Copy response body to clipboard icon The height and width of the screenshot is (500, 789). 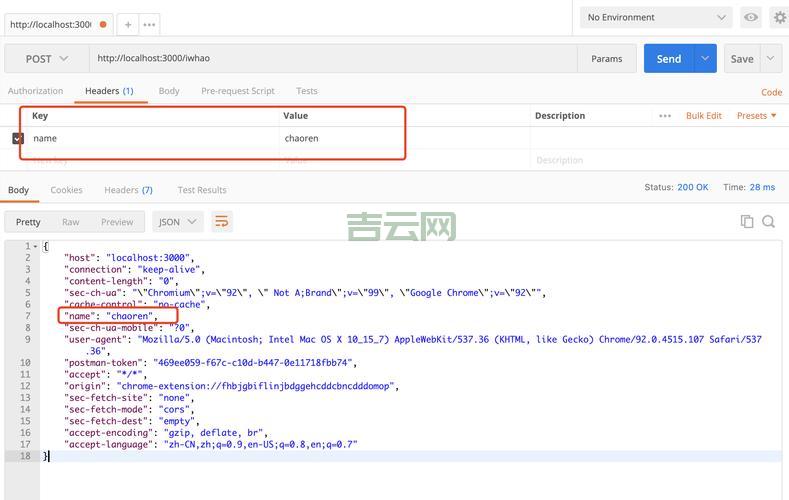[747, 221]
